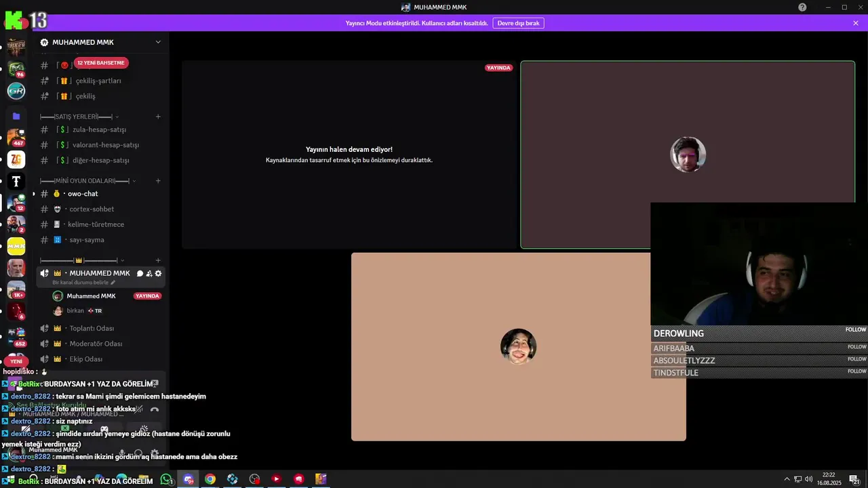Add a channel to SATIŞ YERLERİ category
Screen dimensions: 868x488
pyautogui.click(x=158, y=117)
